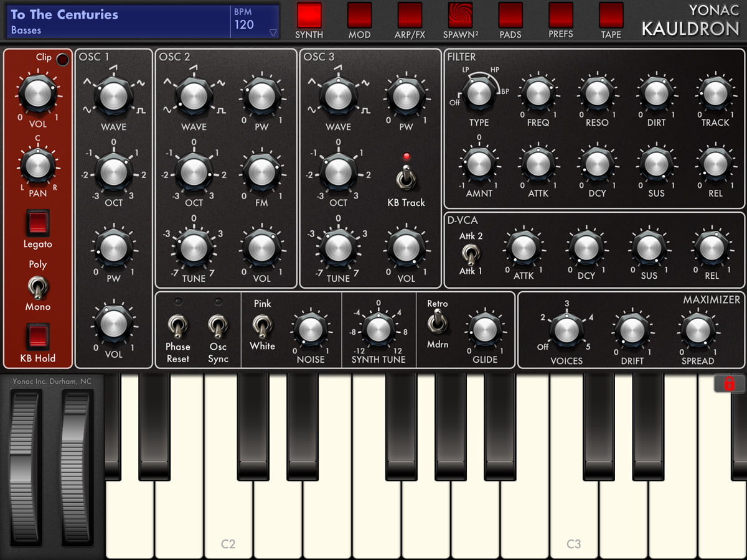
Task: Click the OSC 3 WAVE selector knob
Action: [x=338, y=96]
